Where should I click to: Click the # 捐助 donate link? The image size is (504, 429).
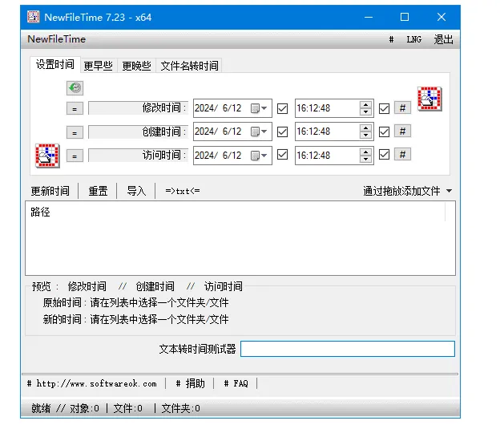tap(190, 383)
